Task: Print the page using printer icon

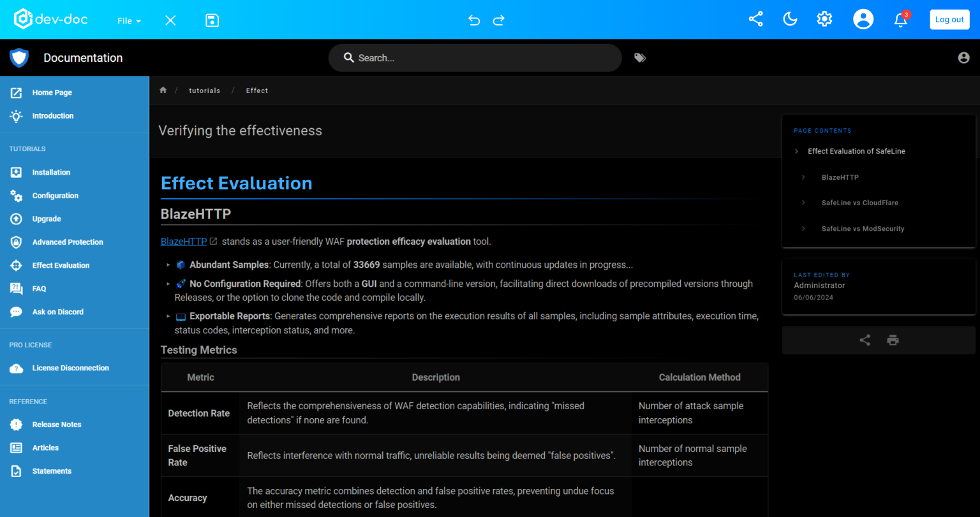Action: click(893, 340)
